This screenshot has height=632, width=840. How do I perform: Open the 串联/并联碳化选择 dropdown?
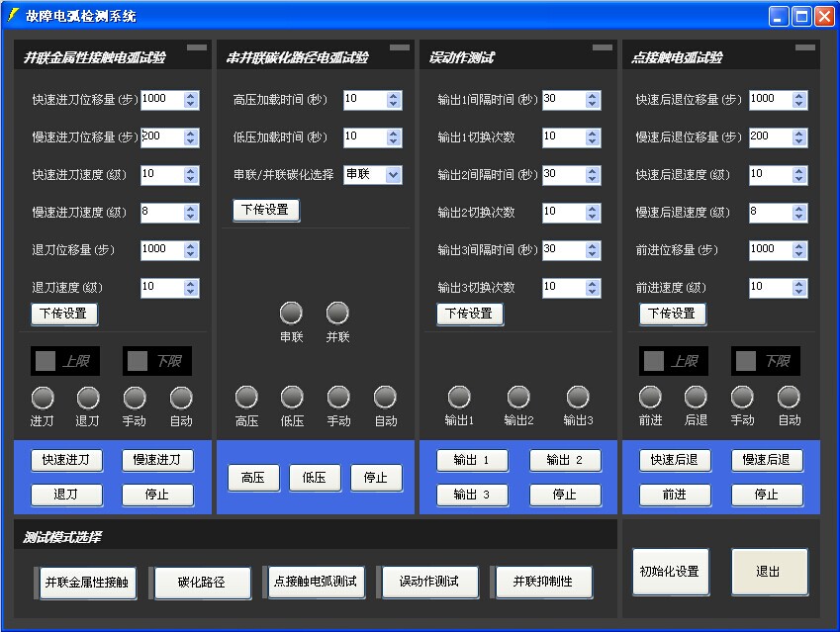coord(394,175)
